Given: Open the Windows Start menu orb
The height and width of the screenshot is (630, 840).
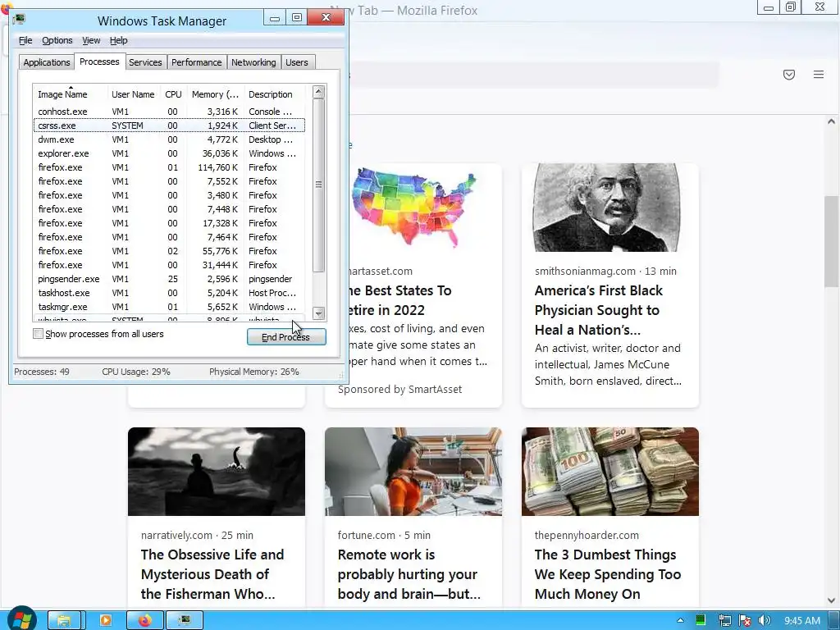Looking at the screenshot, I should click(x=21, y=620).
